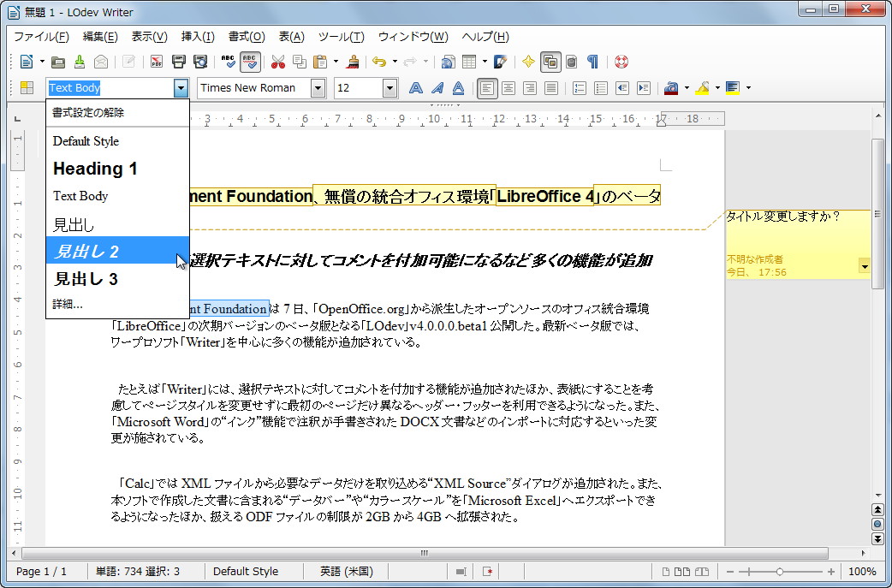This screenshot has height=588, width=892.
Task: Copy the selection
Action: [300, 62]
